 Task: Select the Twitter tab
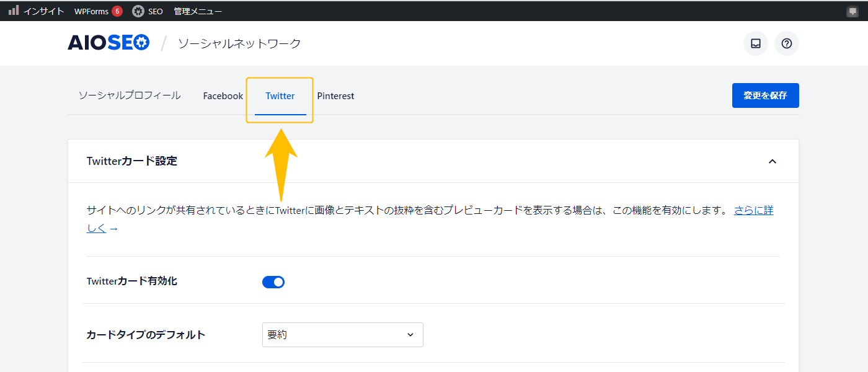tap(280, 96)
